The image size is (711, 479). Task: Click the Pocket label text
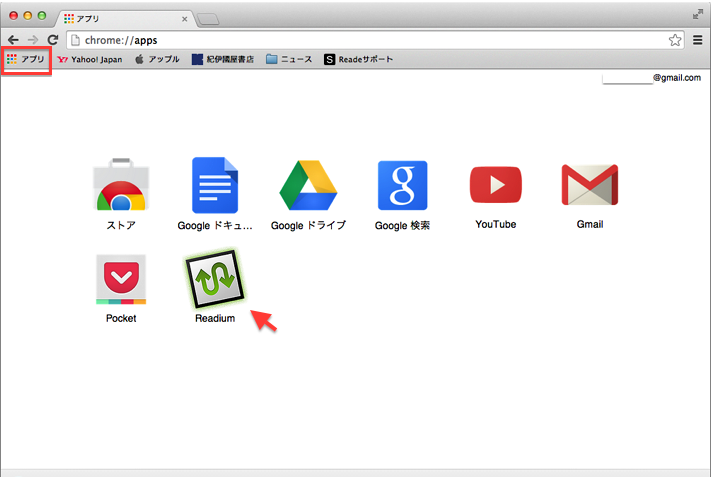pyautogui.click(x=121, y=318)
